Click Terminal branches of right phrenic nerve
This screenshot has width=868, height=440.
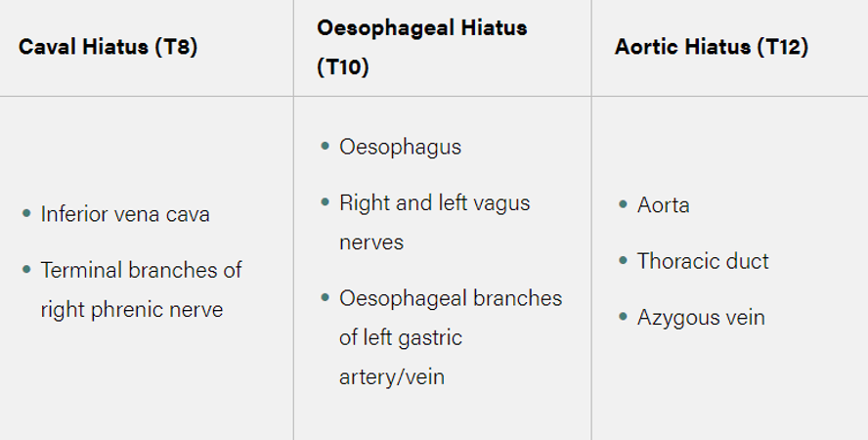click(141, 270)
